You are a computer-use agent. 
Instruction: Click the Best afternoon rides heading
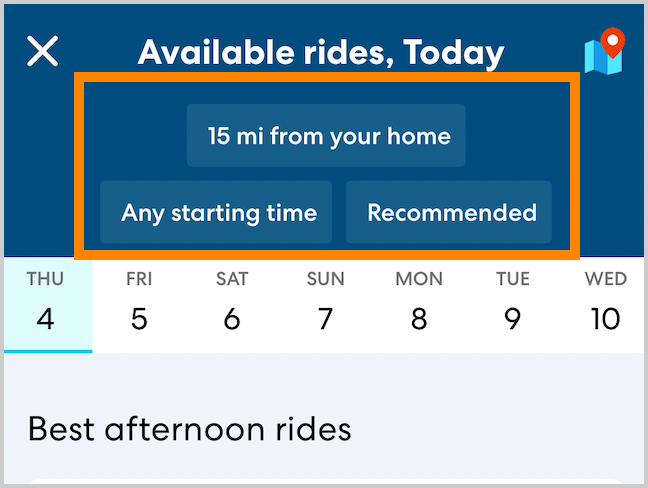point(189,429)
